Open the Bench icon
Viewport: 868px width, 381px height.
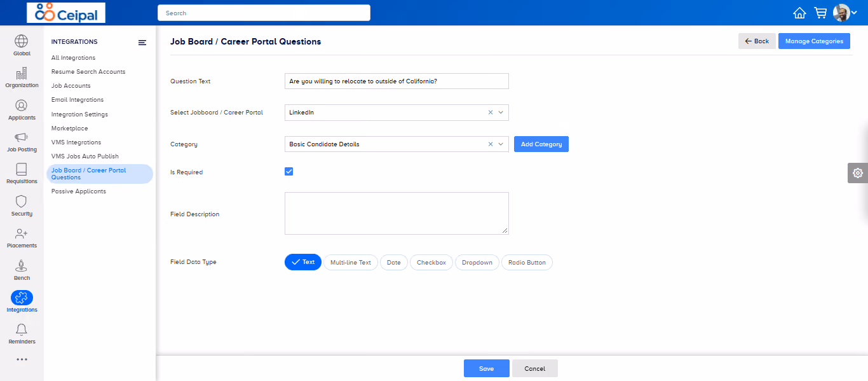click(x=22, y=266)
